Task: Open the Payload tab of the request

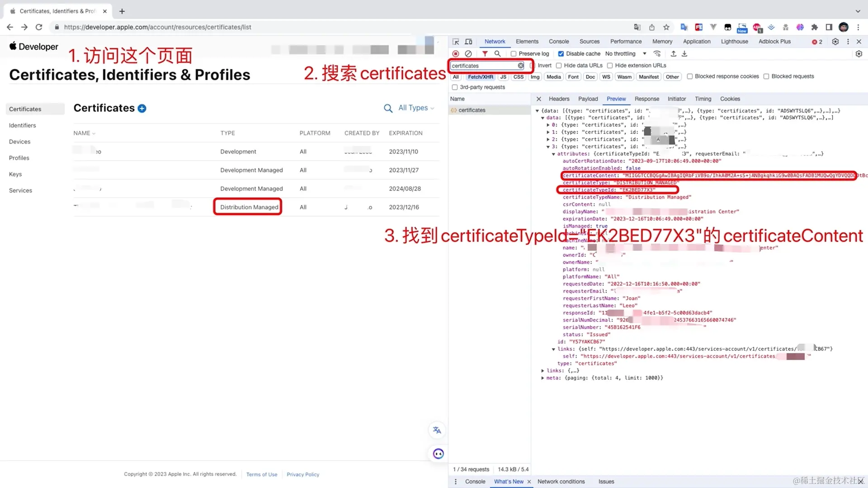Action: click(x=588, y=99)
